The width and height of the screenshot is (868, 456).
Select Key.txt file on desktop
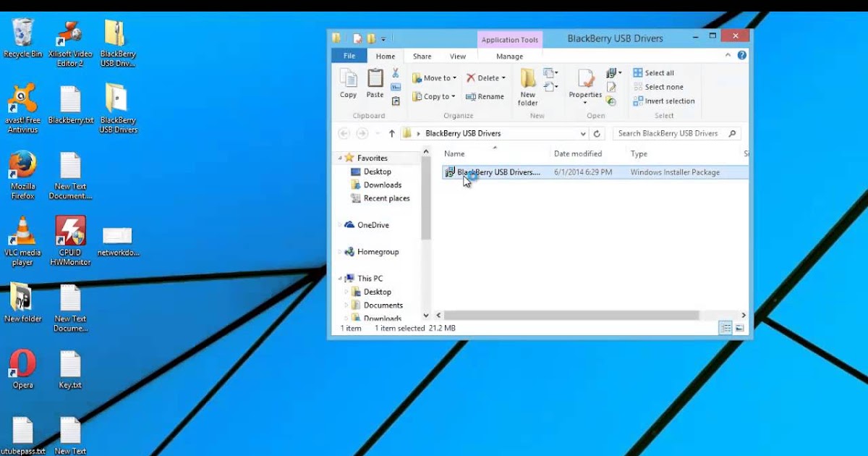tap(70, 369)
